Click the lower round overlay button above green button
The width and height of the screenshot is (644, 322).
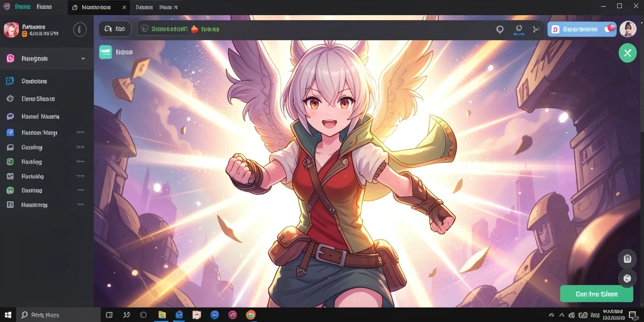coord(627,278)
